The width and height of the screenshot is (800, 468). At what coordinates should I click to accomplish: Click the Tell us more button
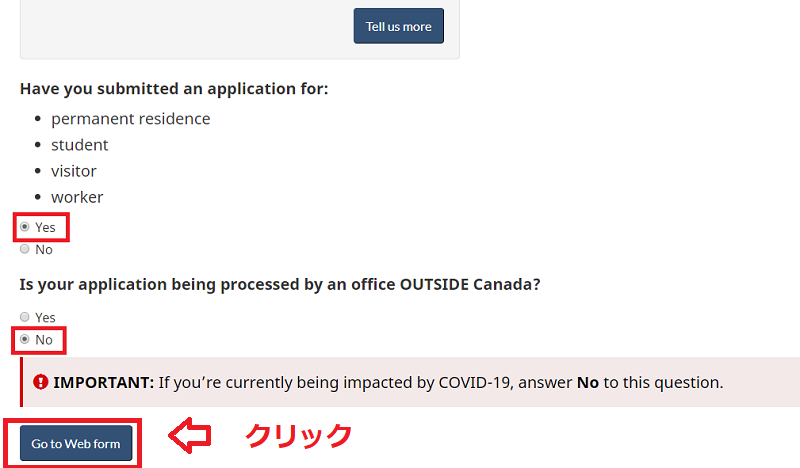(x=398, y=26)
